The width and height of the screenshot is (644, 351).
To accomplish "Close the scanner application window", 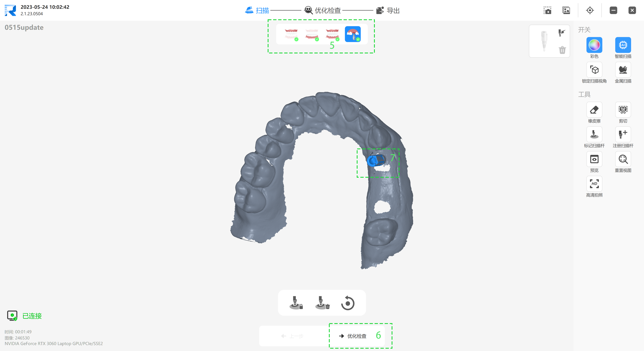I will 632,11.
